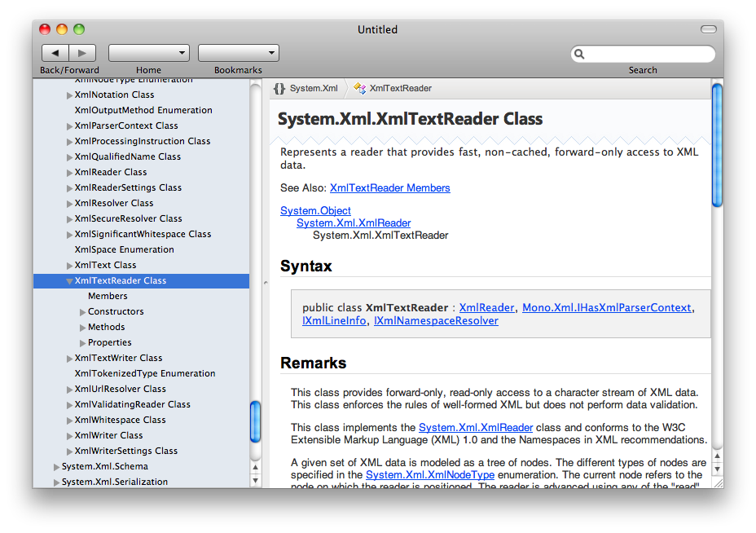756x533 pixels.
Task: Click the yellow minimize window button
Action: point(62,29)
